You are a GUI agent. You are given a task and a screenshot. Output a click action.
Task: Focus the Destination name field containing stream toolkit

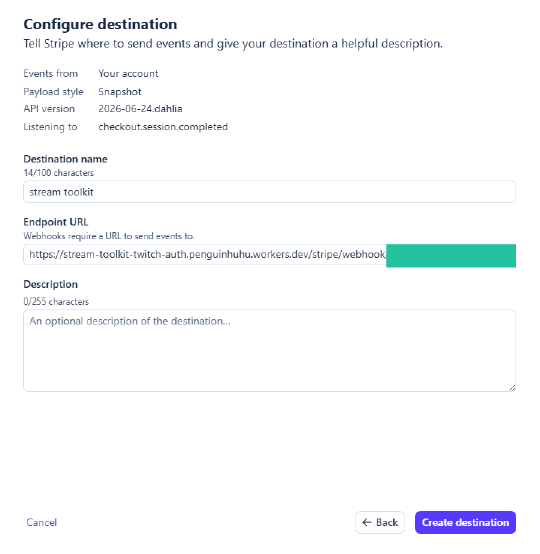click(269, 192)
